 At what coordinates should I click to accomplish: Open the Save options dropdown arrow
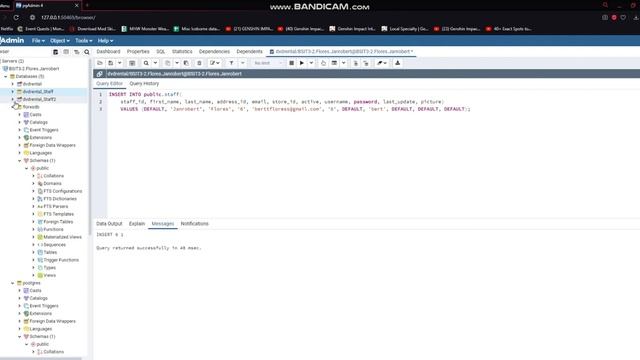coord(120,63)
